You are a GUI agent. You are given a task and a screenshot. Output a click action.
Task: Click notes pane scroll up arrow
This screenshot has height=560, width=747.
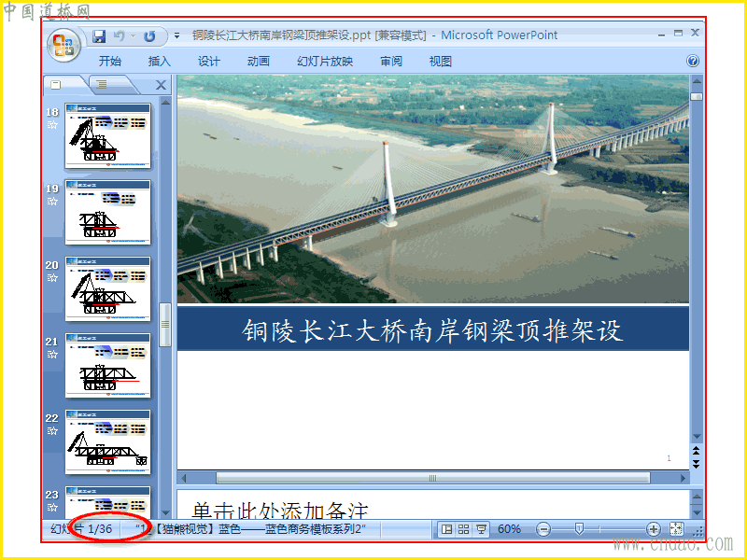697,497
